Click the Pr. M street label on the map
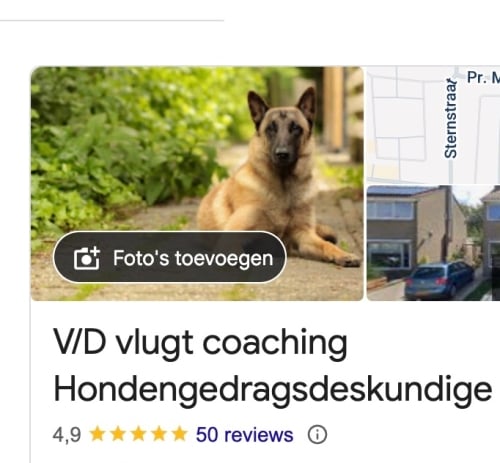Screen dimensions: 500x463 point(483,77)
